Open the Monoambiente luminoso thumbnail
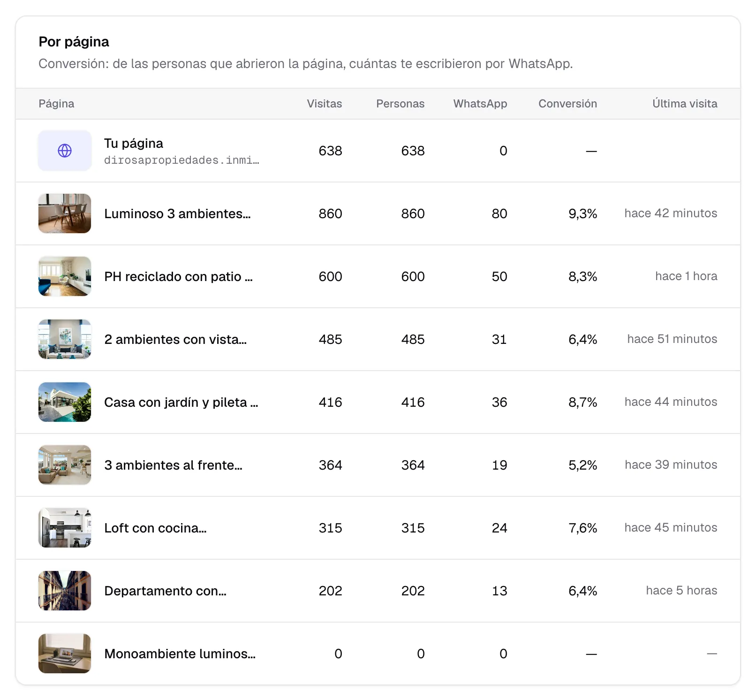 (65, 654)
